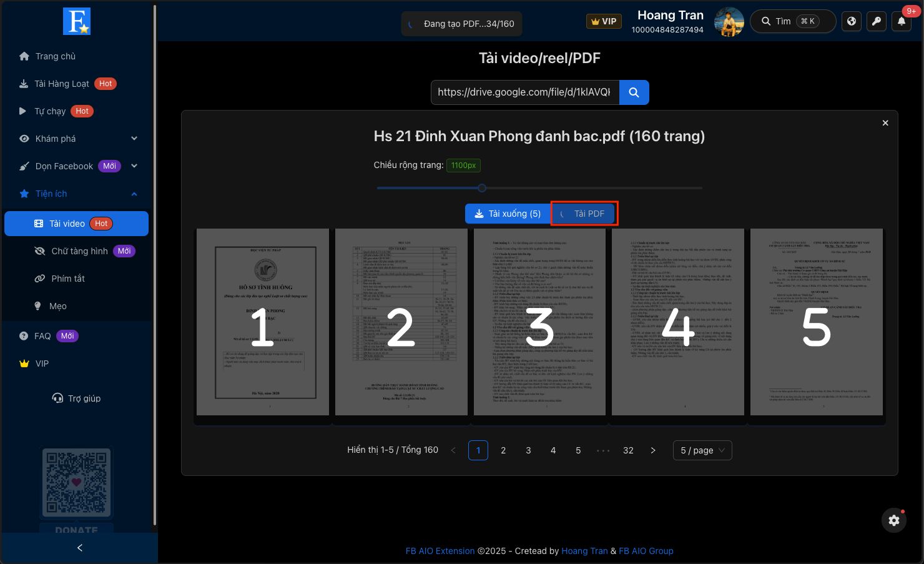Click the key icon in header
This screenshot has width=924, height=564.
point(877,21)
